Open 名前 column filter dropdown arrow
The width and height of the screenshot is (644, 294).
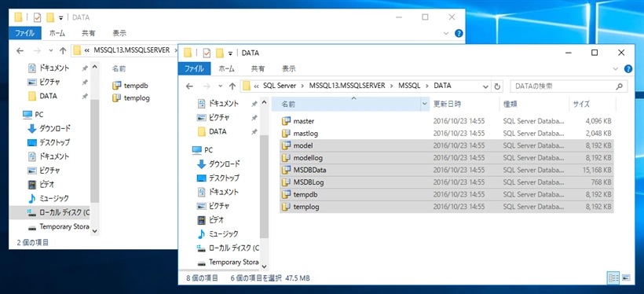[x=425, y=105]
